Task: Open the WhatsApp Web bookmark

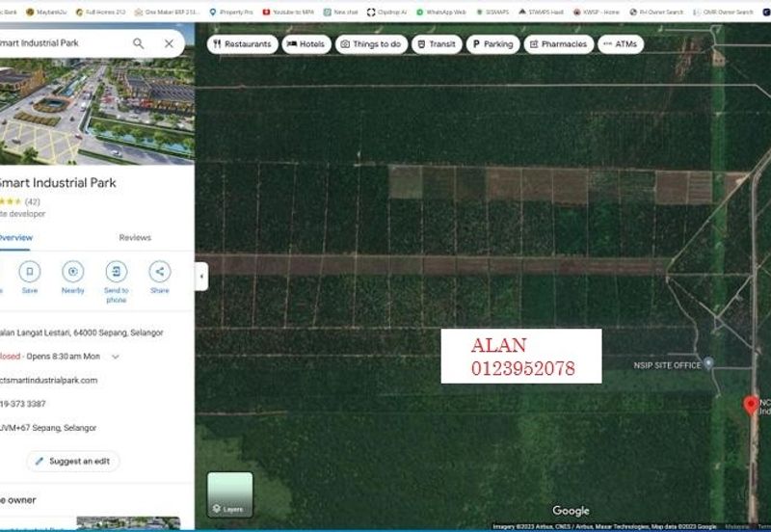Action: (x=441, y=12)
